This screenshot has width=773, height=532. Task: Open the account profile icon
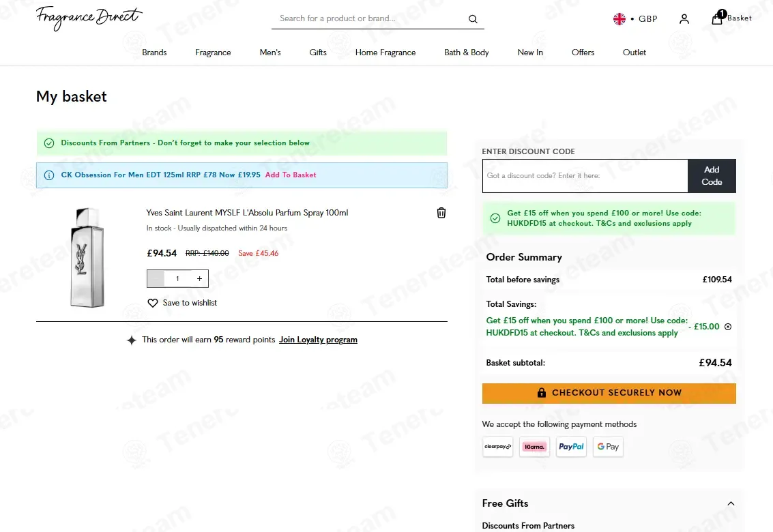684,18
